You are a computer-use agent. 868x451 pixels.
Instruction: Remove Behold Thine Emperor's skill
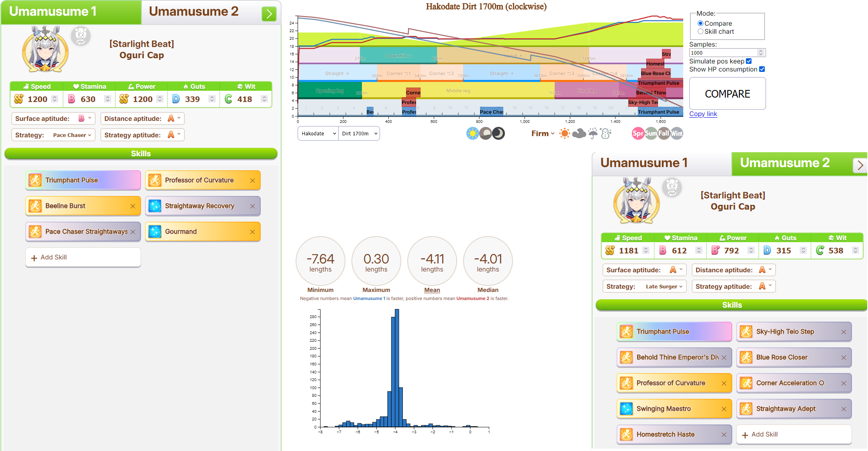pos(724,357)
